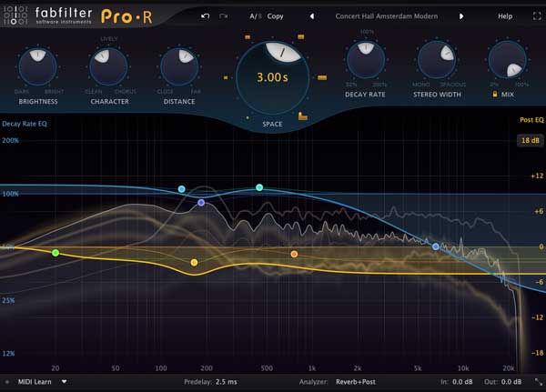546x392 pixels.
Task: Select L-shaped room icon near Space label
Action: pyautogui.click(x=303, y=116)
